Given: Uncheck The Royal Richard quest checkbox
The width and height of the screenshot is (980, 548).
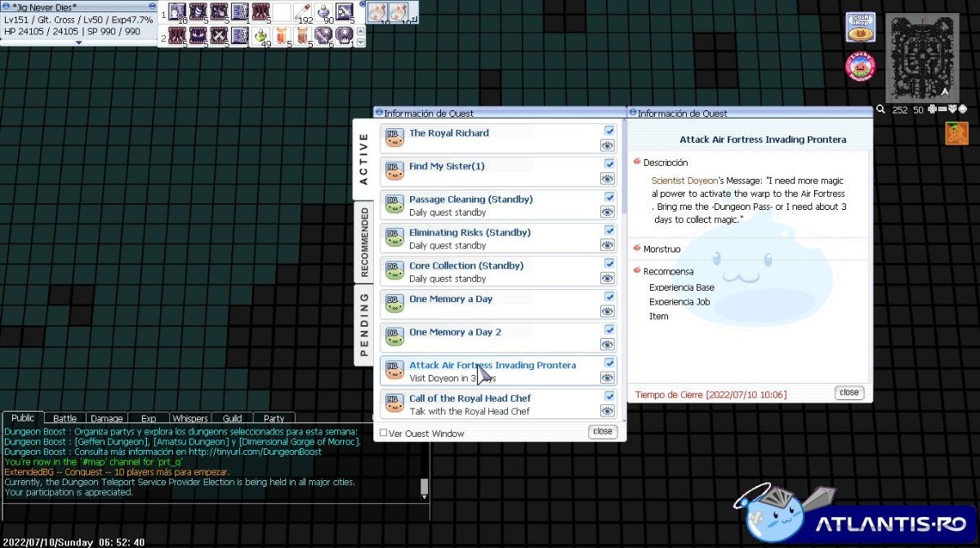Looking at the screenshot, I should pos(609,131).
